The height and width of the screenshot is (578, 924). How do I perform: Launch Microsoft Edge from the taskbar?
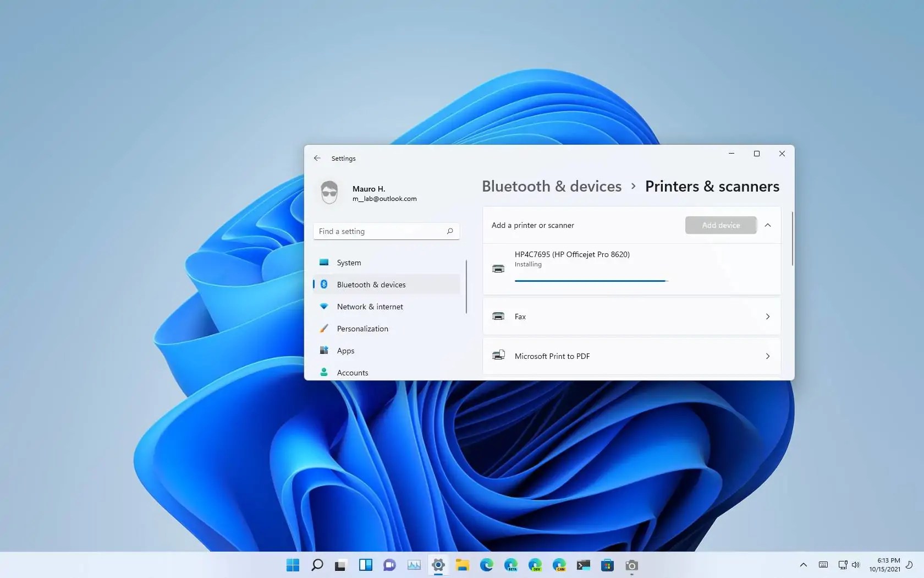point(487,565)
